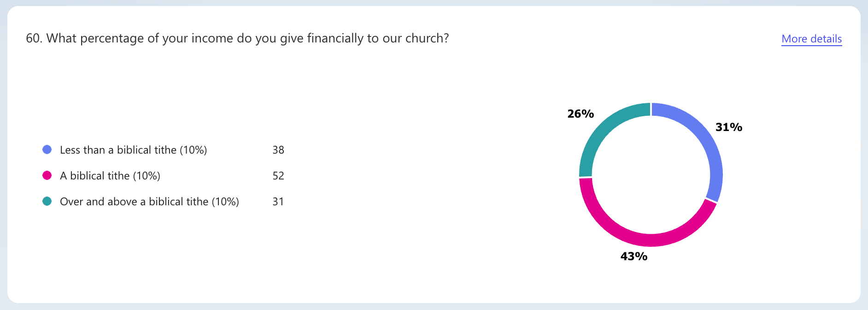The width and height of the screenshot is (868, 310).
Task: Select the 'Less than a biblical tithe (10%)' legend label
Action: (x=133, y=150)
